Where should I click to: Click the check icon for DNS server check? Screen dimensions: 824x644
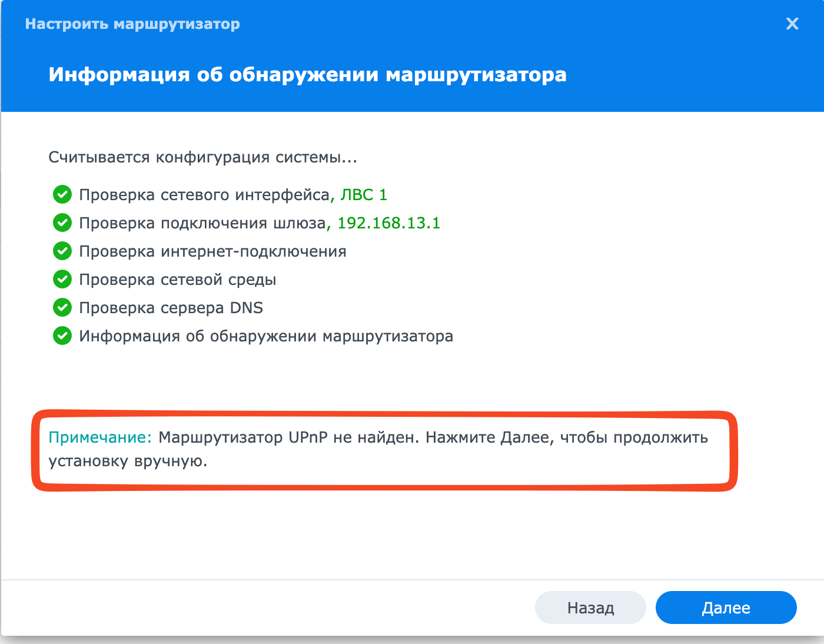(62, 307)
